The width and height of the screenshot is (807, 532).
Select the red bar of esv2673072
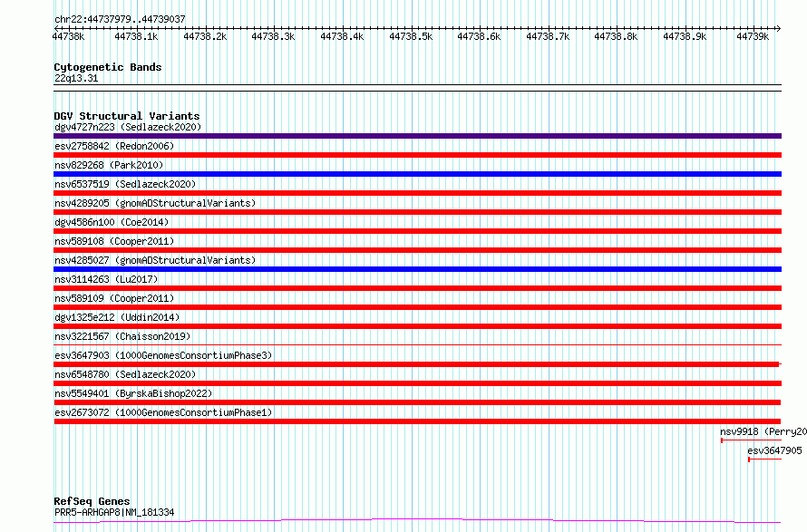417,421
